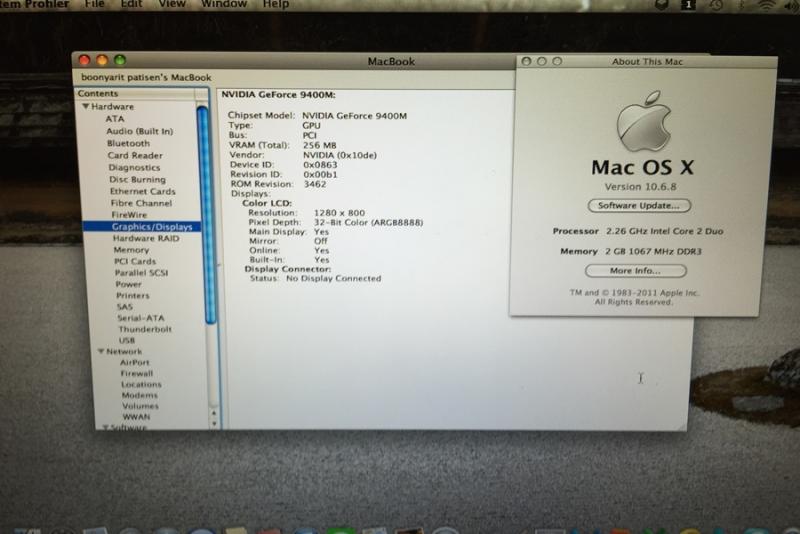Click the Software Update... button
The height and width of the screenshot is (534, 800).
[639, 206]
